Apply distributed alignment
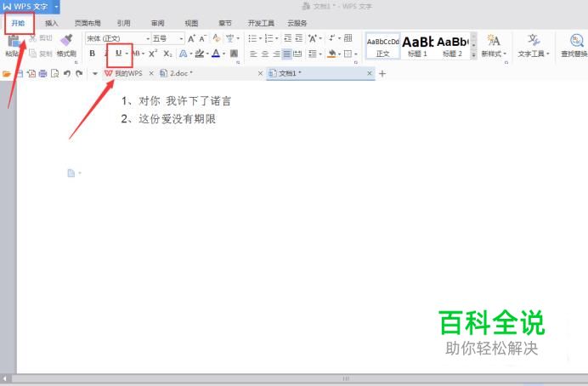 [297, 54]
